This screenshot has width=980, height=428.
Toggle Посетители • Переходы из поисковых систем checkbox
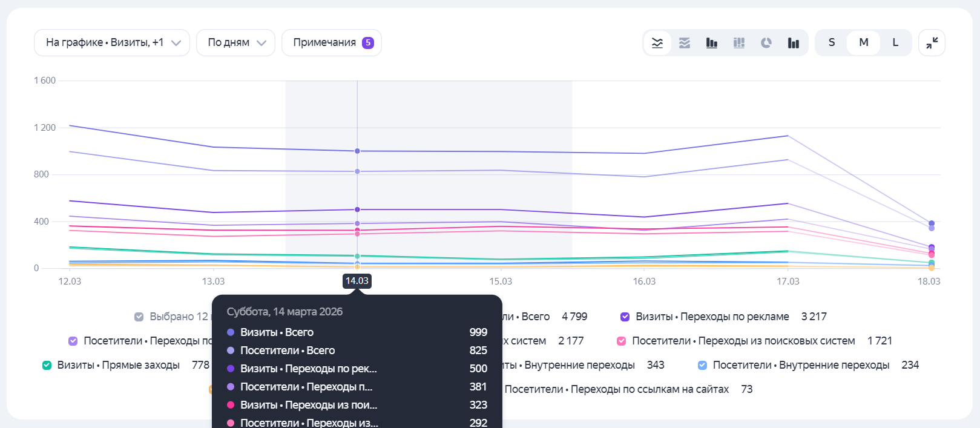[x=622, y=341]
